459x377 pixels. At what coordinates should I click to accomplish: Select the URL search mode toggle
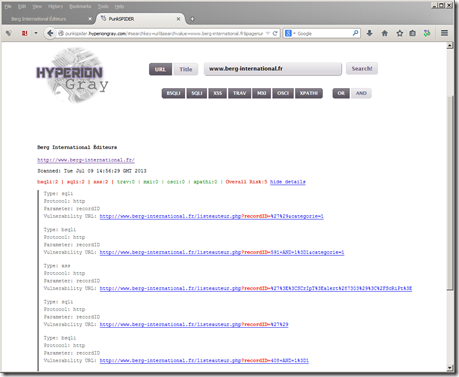160,69
